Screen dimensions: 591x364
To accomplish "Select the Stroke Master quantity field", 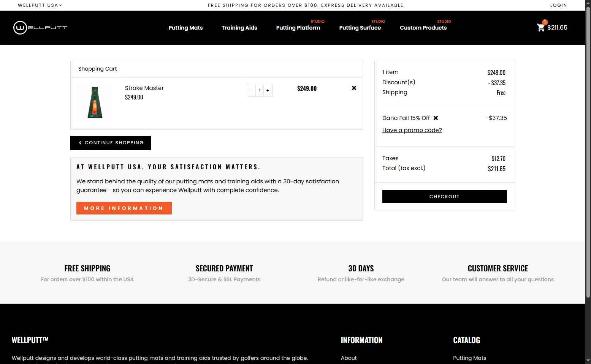I will (x=260, y=90).
